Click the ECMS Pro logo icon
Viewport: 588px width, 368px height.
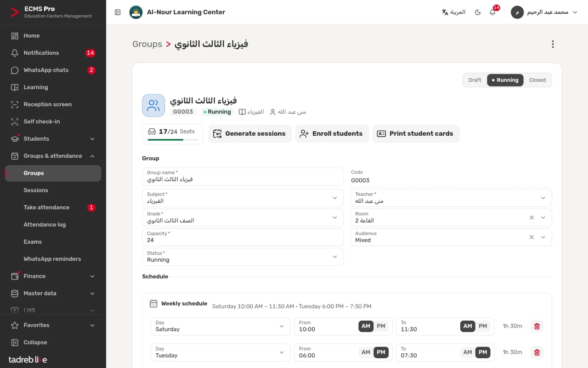[15, 12]
